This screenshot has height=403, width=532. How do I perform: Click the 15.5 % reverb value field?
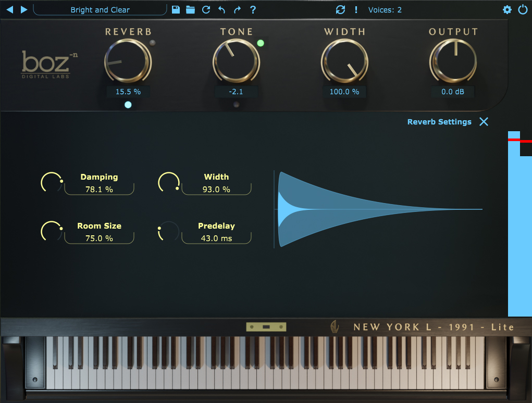[128, 92]
